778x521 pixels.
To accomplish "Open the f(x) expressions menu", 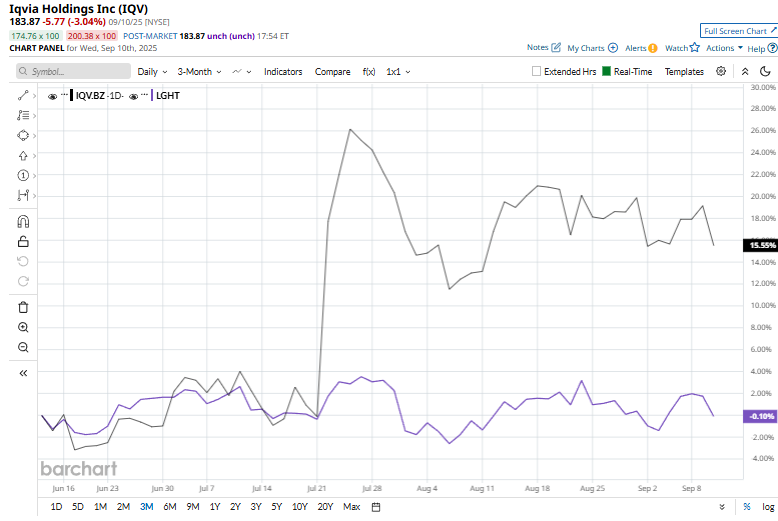I will point(369,72).
